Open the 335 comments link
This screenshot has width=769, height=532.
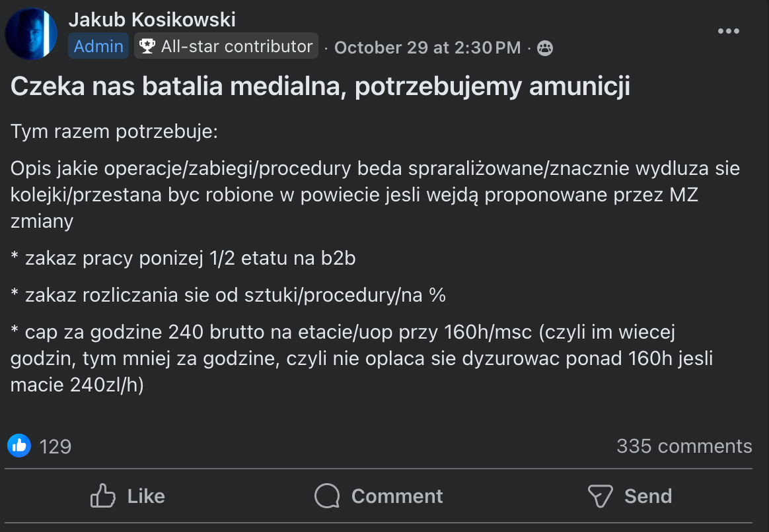coord(684,446)
